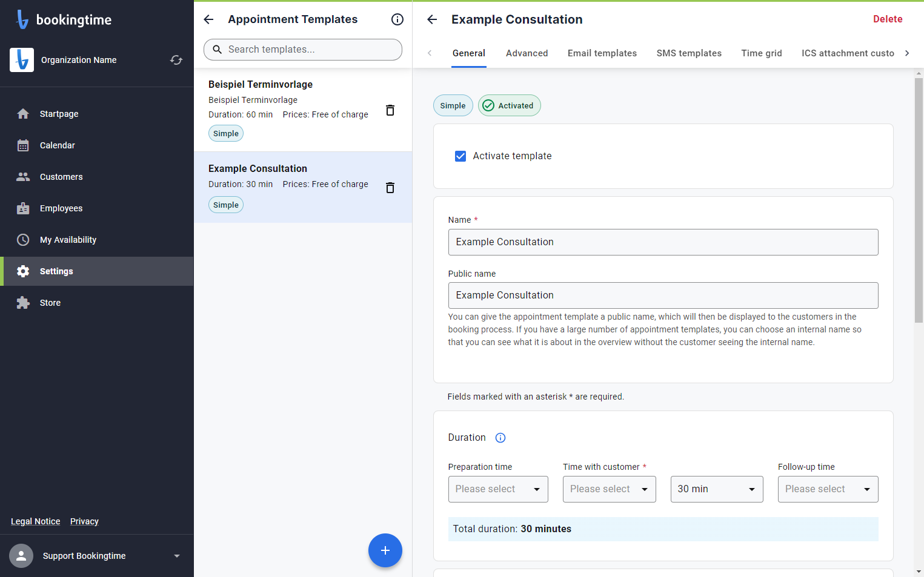Open Preparation time dropdown

click(x=498, y=489)
